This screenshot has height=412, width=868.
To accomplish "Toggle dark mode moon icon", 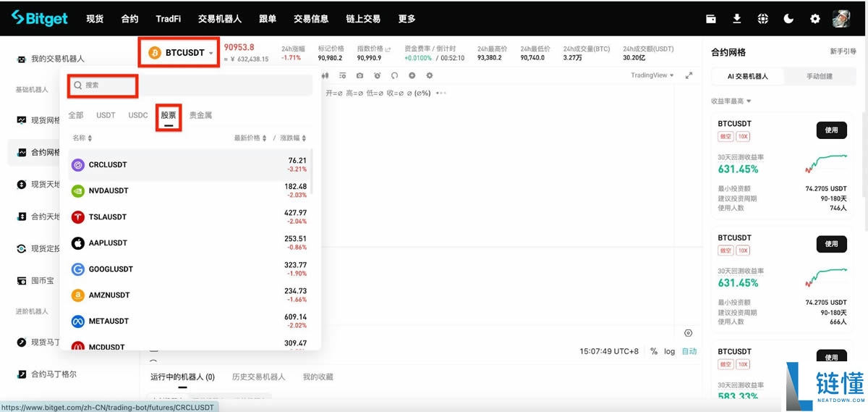I will pos(789,19).
